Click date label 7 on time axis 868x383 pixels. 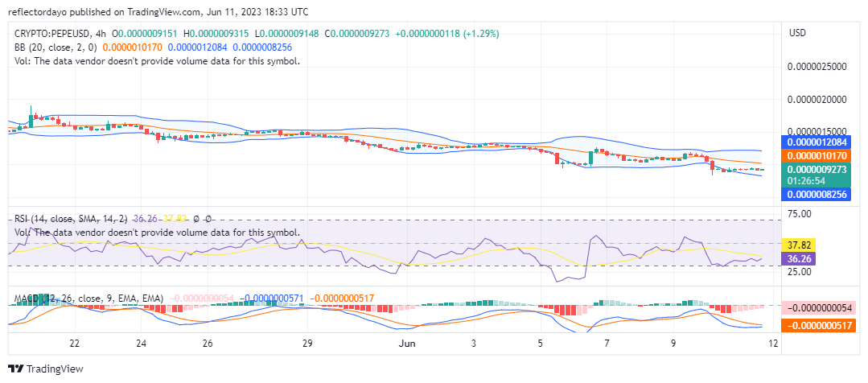tap(607, 344)
